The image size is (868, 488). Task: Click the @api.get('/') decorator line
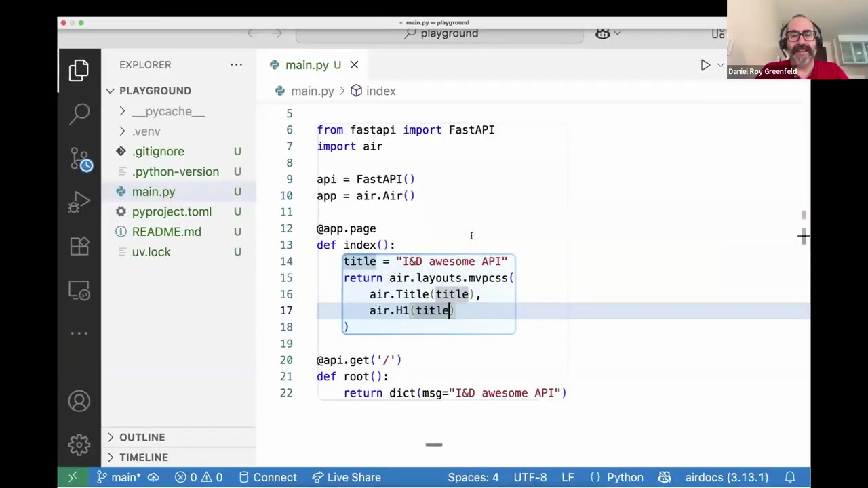(x=359, y=360)
